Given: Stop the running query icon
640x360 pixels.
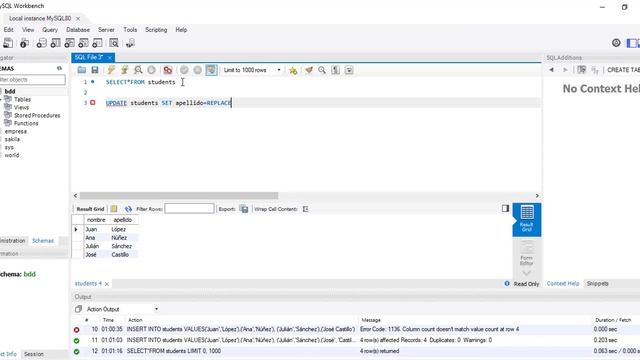Looking at the screenshot, I should tap(151, 70).
